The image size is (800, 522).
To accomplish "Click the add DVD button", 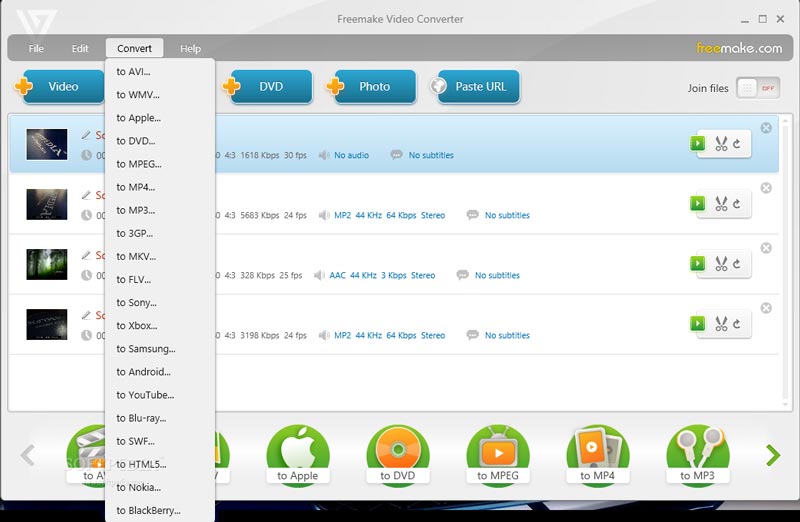I will pyautogui.click(x=267, y=87).
